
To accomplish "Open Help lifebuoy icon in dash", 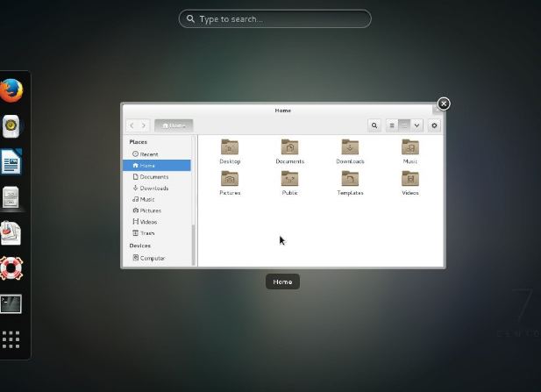I will point(11,268).
